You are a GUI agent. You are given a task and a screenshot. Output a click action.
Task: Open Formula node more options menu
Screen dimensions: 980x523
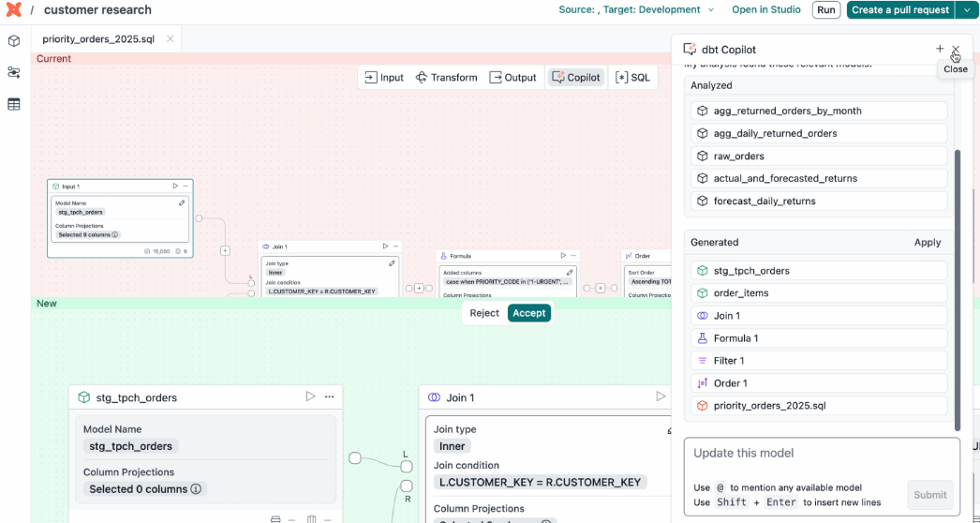click(x=573, y=255)
